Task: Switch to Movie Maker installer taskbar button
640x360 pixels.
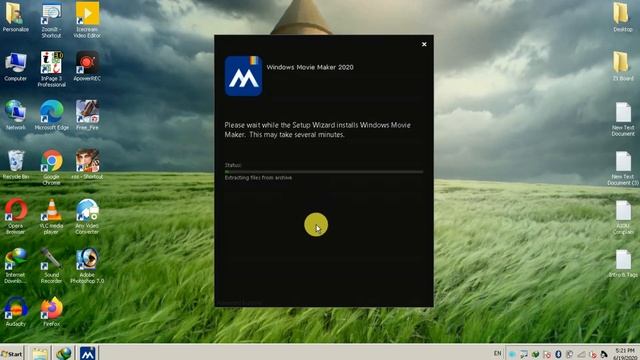Action: click(87, 353)
